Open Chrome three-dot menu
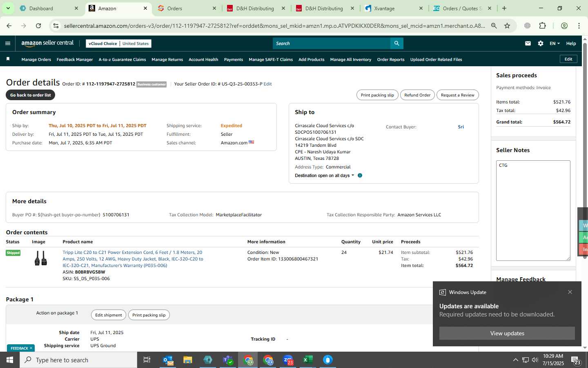Viewport: 588px width, 368px height. coord(579,26)
